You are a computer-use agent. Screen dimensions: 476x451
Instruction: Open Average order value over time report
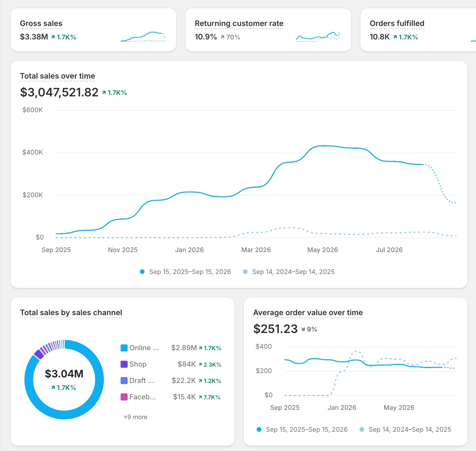coord(308,313)
